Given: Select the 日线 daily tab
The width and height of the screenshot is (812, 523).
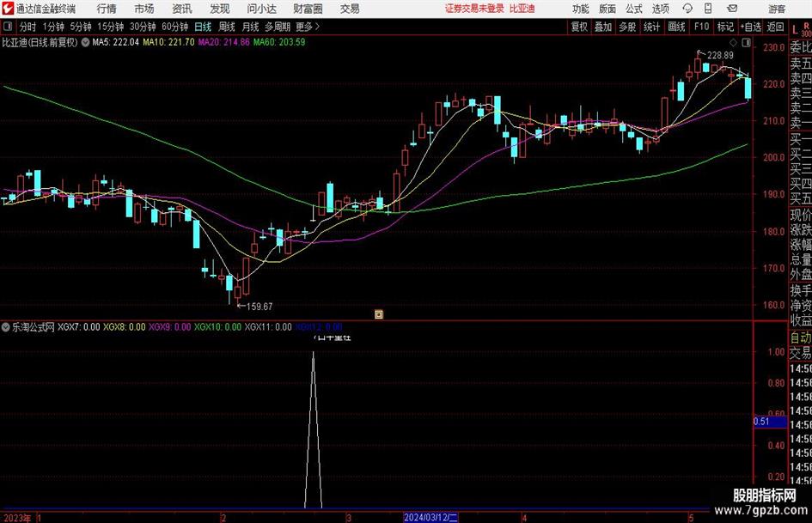Looking at the screenshot, I should pyautogui.click(x=203, y=27).
